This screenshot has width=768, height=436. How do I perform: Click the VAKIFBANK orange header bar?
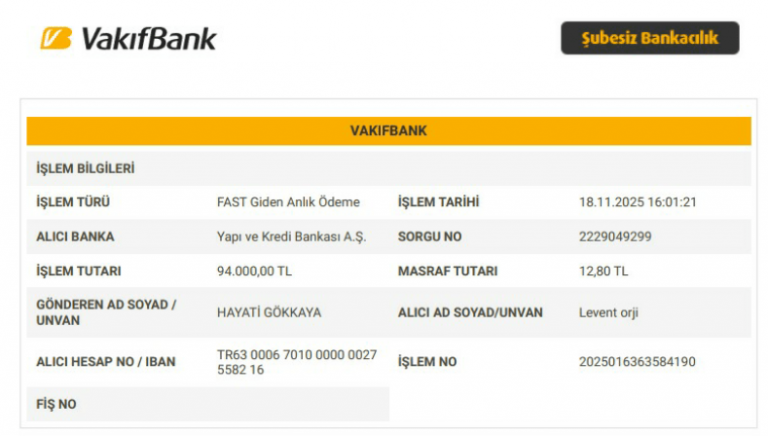[388, 131]
